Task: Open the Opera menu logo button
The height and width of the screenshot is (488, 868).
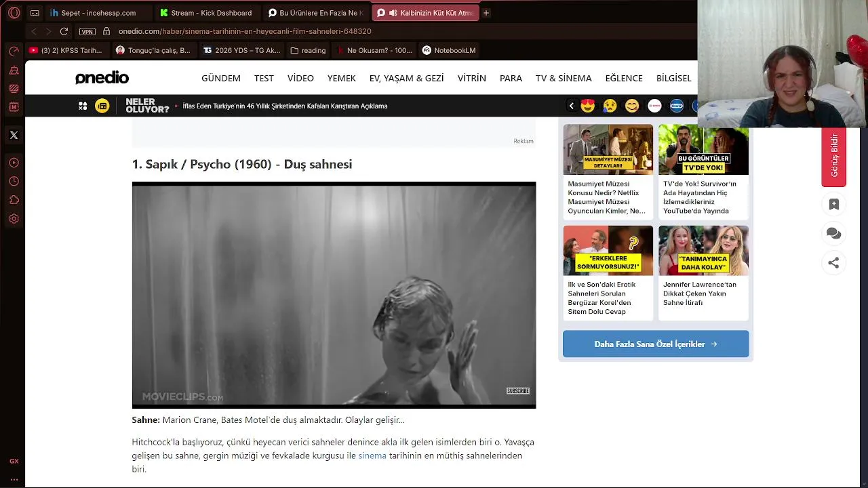Action: coord(14,13)
